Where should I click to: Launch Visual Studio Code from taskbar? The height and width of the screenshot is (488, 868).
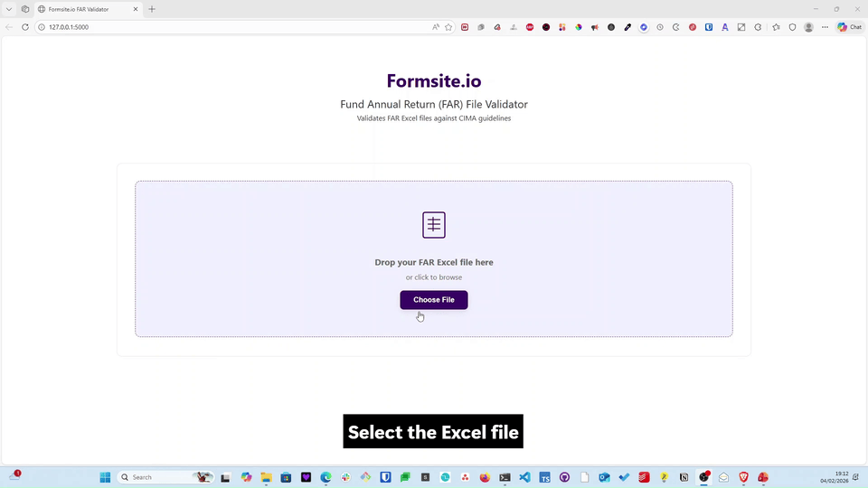pyautogui.click(x=525, y=477)
